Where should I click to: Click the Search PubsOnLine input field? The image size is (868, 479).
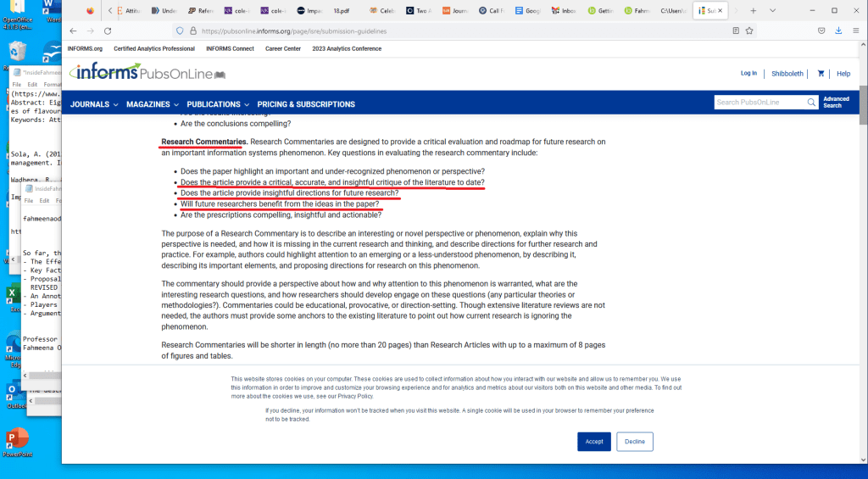click(x=760, y=102)
